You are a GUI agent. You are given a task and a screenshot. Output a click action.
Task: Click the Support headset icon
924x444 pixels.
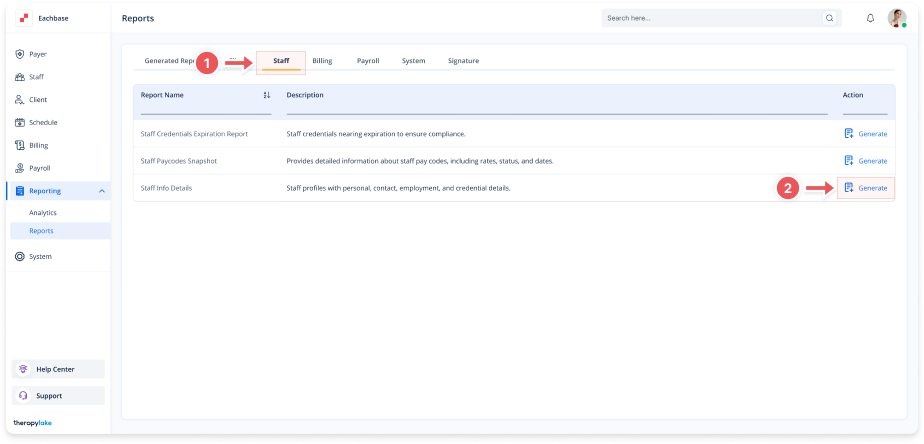tap(24, 396)
